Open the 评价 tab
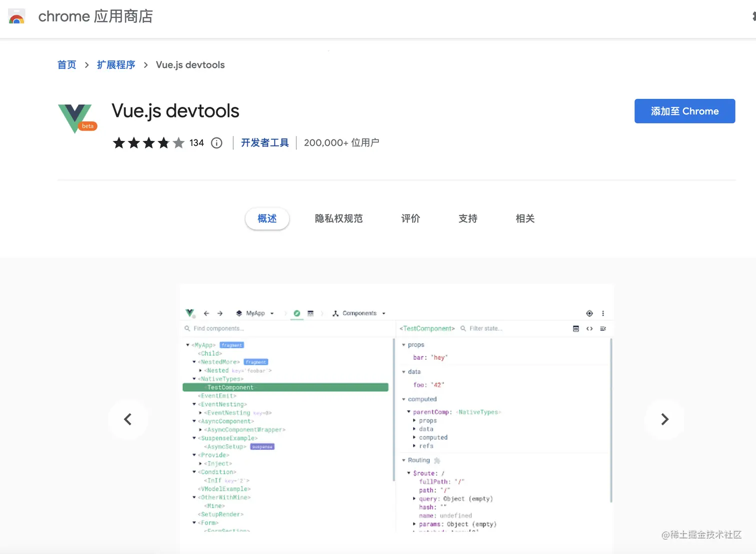The image size is (756, 554). pyautogui.click(x=410, y=219)
